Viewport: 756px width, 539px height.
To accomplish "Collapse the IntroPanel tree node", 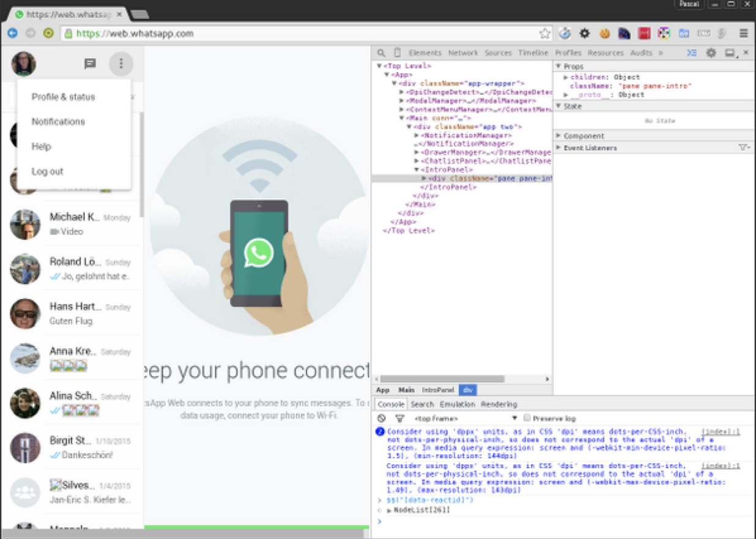I will click(417, 170).
